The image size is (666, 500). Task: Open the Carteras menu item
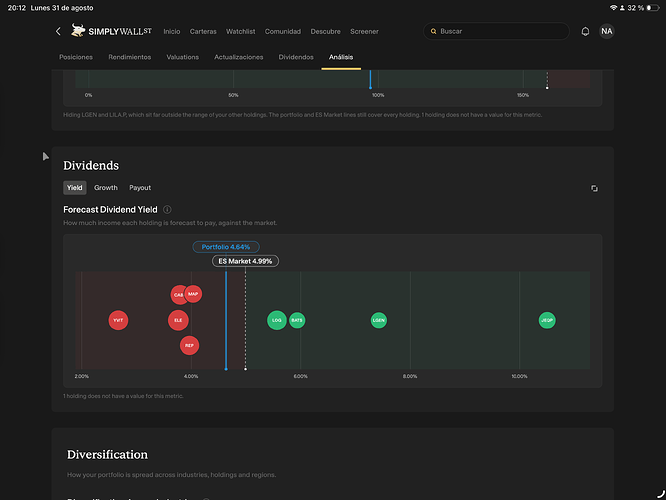(x=203, y=31)
